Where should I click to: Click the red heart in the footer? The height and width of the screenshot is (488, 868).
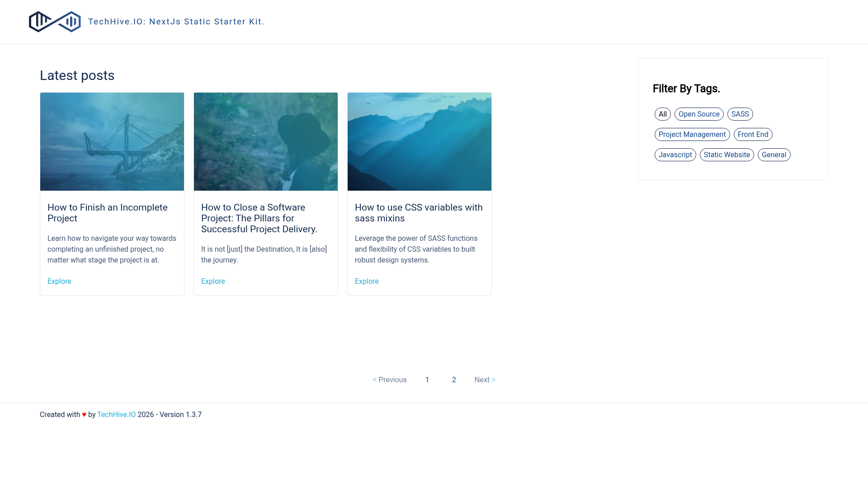click(84, 415)
